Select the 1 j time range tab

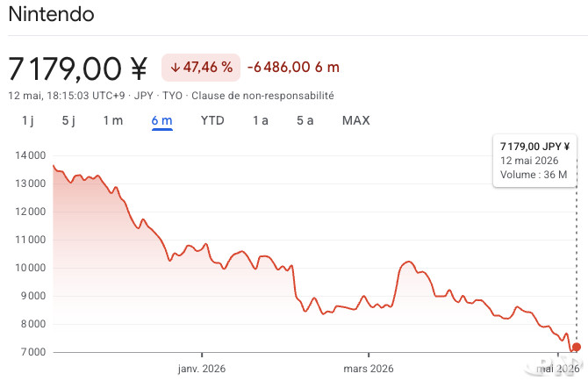point(27,121)
